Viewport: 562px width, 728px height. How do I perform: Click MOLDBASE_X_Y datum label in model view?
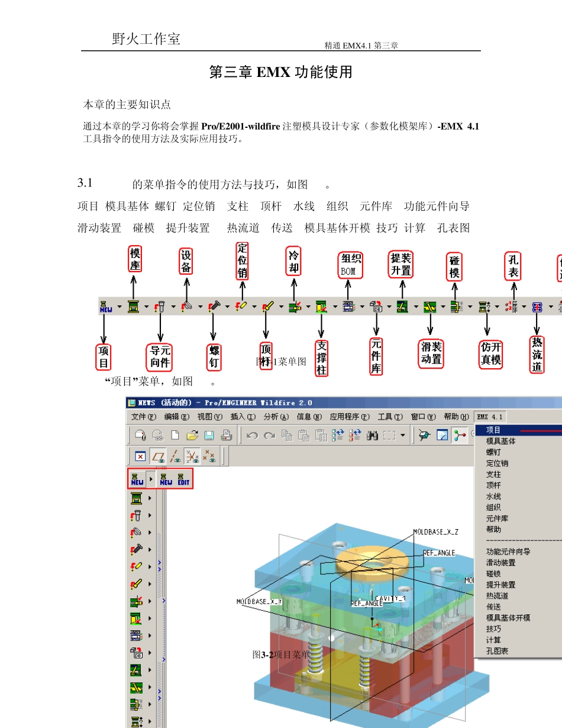[260, 601]
